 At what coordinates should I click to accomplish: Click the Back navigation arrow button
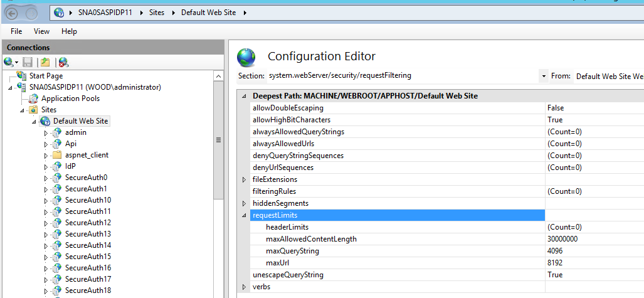(11, 14)
